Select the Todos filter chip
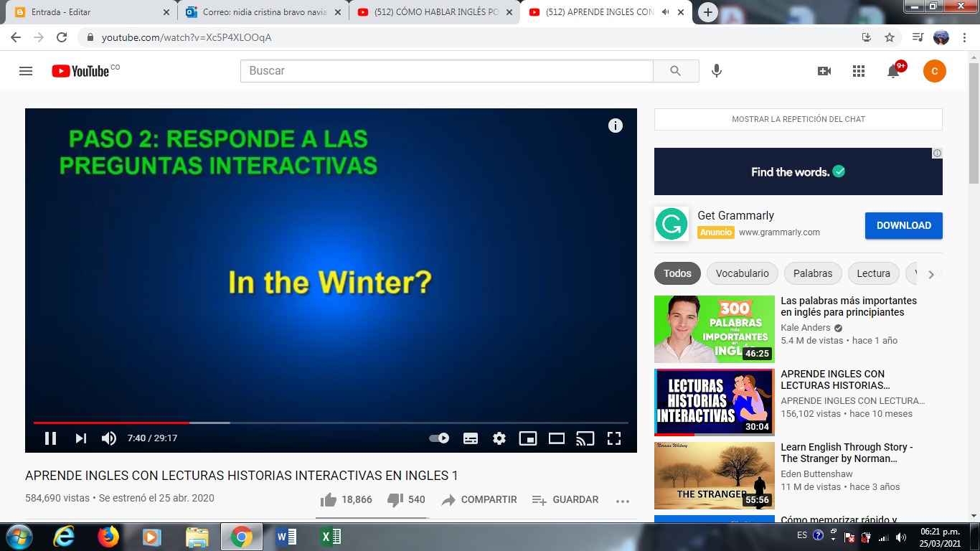980x551 pixels. [x=677, y=273]
